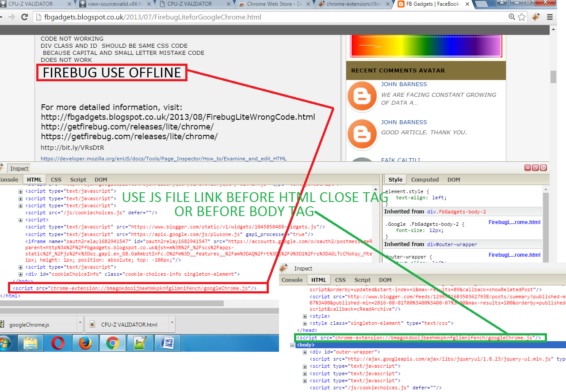Click the zoom magnifier icon in address bar

pos(512,17)
